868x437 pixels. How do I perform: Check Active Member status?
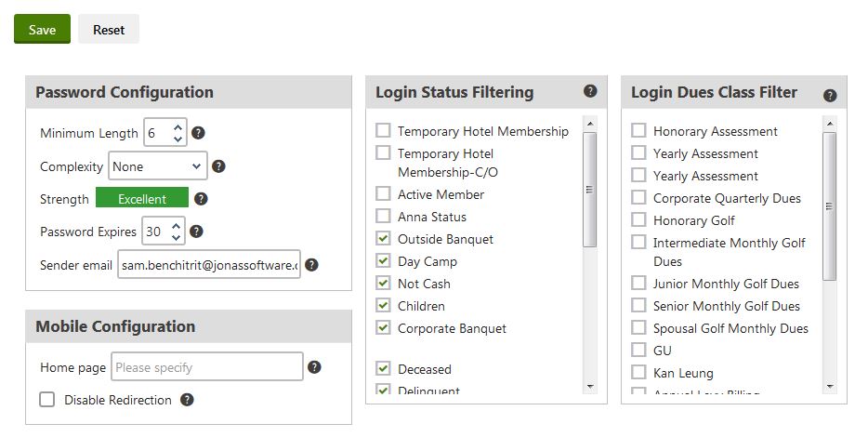click(383, 194)
